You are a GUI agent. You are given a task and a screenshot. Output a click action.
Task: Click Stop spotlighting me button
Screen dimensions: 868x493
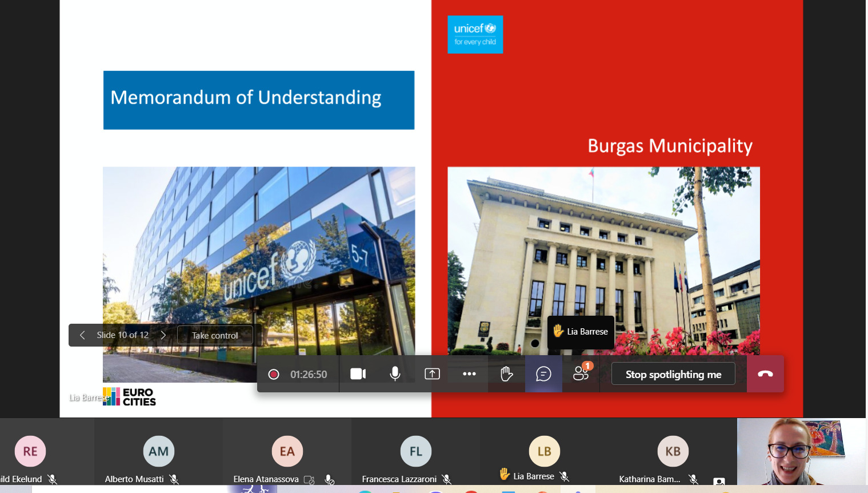673,374
